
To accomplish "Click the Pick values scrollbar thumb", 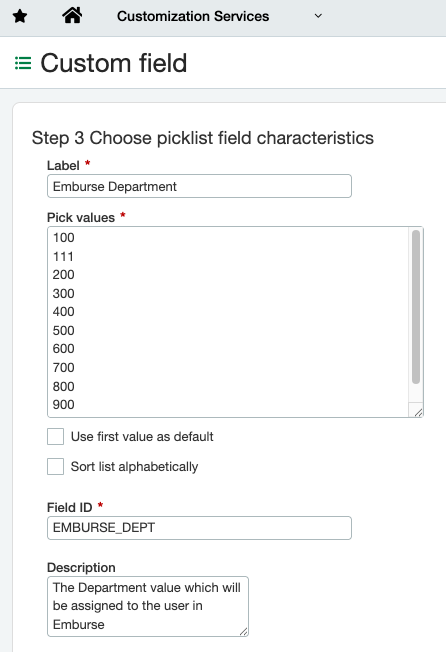I will tap(416, 307).
